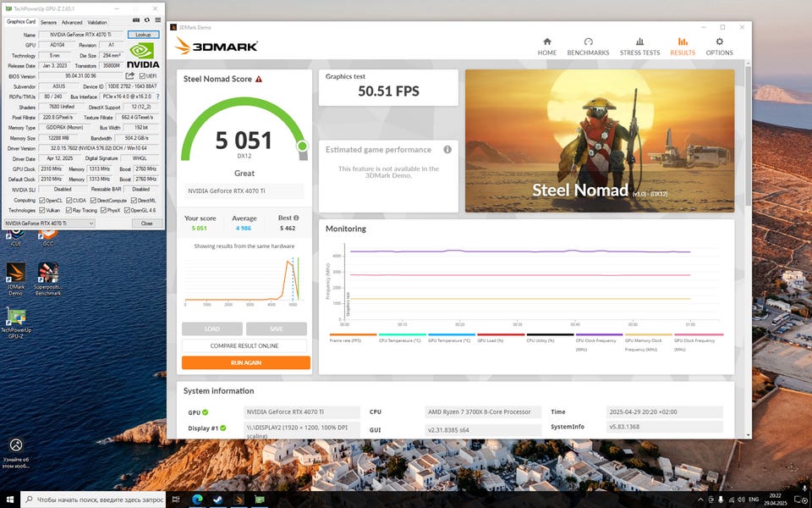Switch to the Results section
Screen dimensions: 812x508
683,47
